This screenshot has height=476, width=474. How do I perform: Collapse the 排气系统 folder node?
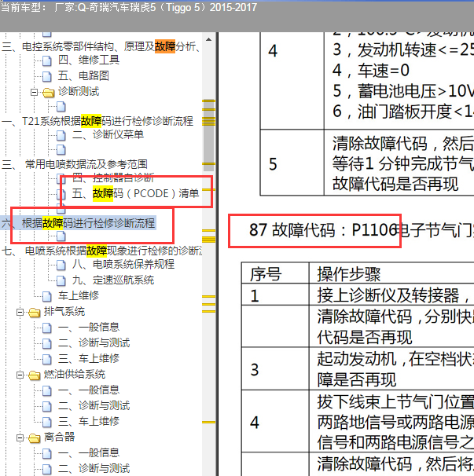(x=20, y=312)
